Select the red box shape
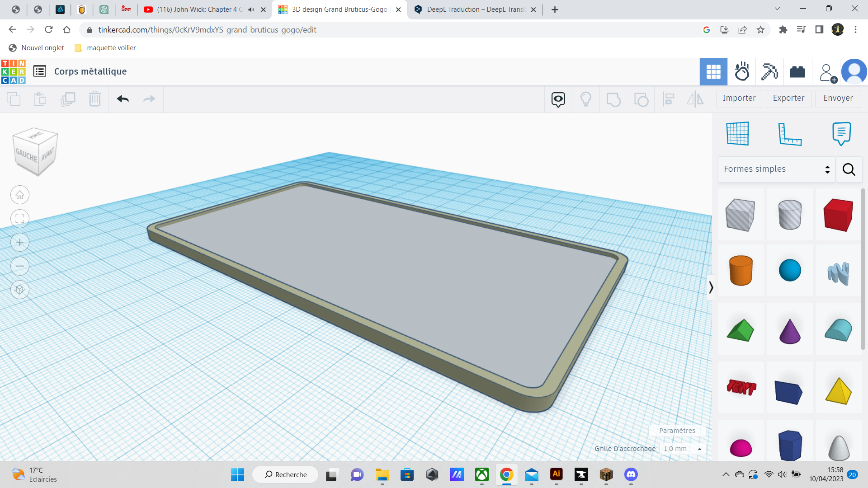Viewport: 868px width, 488px height. coord(838,215)
